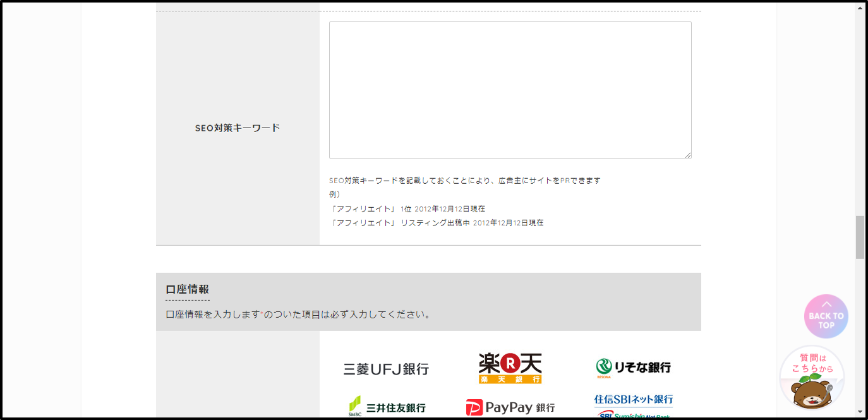Viewport: 868px width, 420px height.
Task: Click the page vertical scrollbar thumb
Action: point(860,237)
